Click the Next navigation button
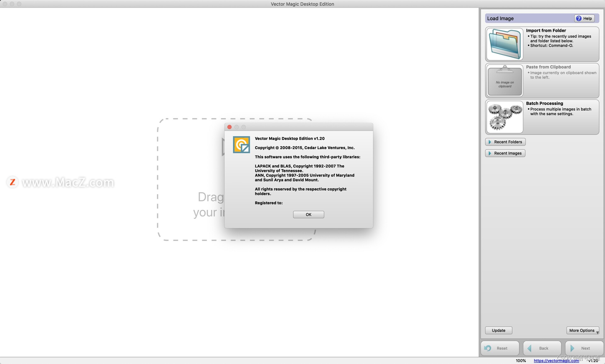Image resolution: width=605 pixels, height=364 pixels. click(583, 348)
